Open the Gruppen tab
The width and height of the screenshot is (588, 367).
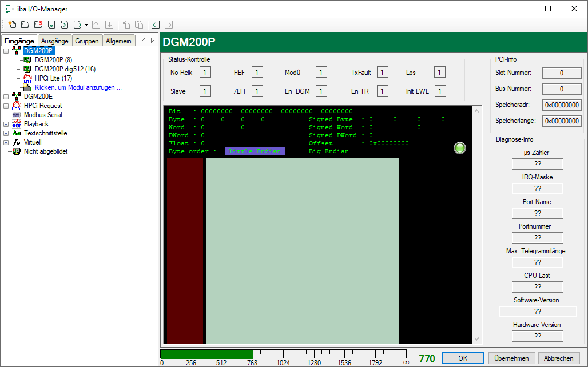point(87,41)
